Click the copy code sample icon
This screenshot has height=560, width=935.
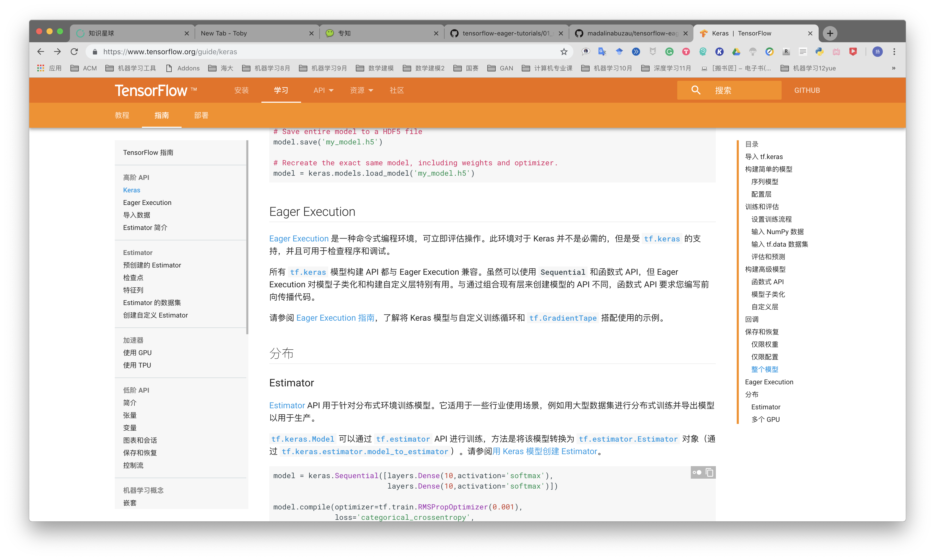click(x=710, y=472)
